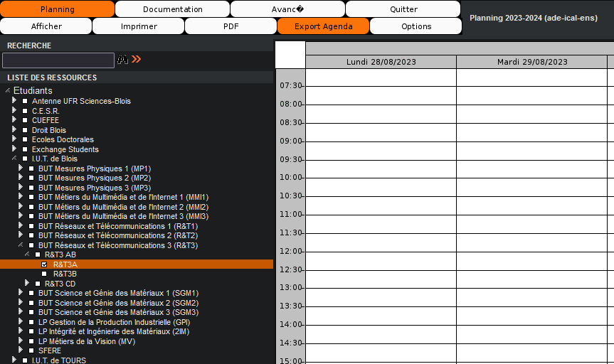Uncheck the R&T3A checkbox
This screenshot has height=364, width=614.
tap(44, 264)
